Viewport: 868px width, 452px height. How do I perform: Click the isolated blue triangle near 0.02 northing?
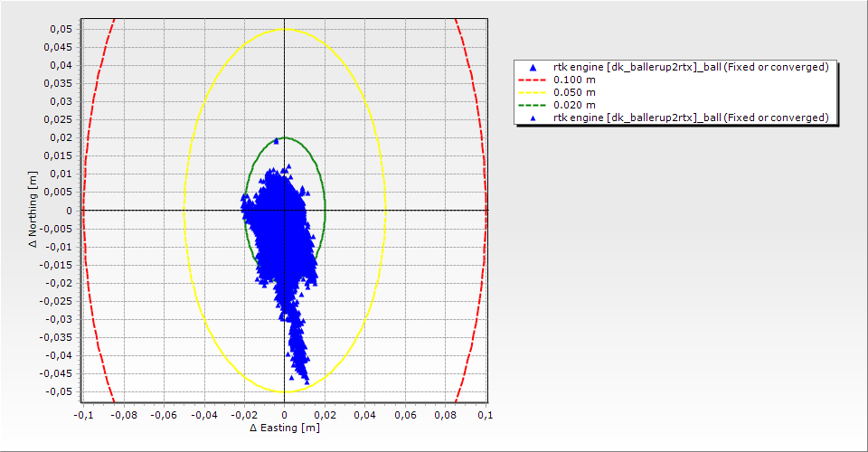[x=276, y=141]
